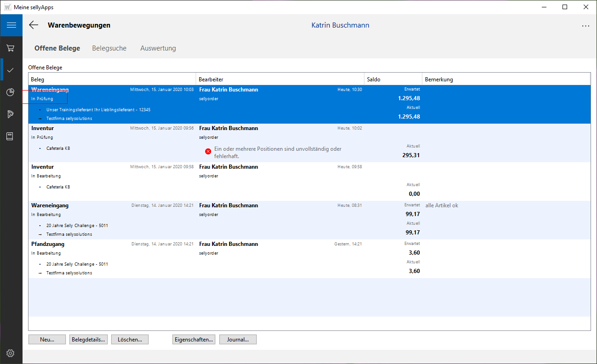597x364 pixels.
Task: Go back with the arrow icon
Action: pos(34,25)
